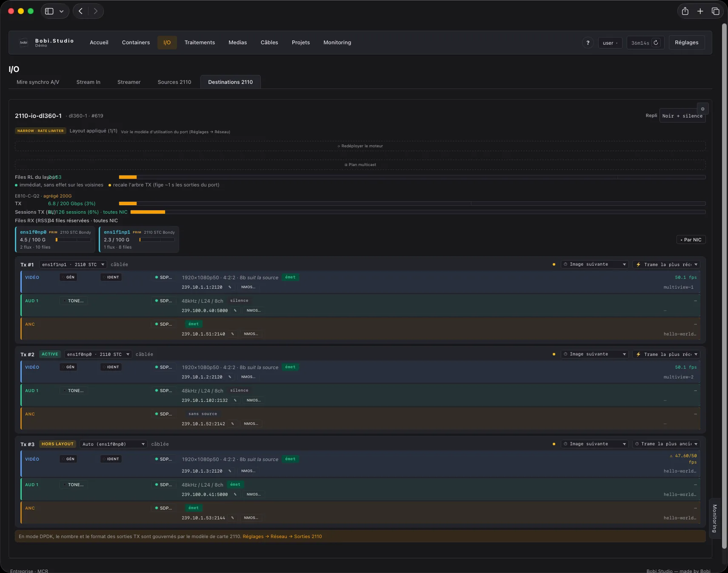
Task: Toggle the browser sidebar icon
Action: click(49, 11)
